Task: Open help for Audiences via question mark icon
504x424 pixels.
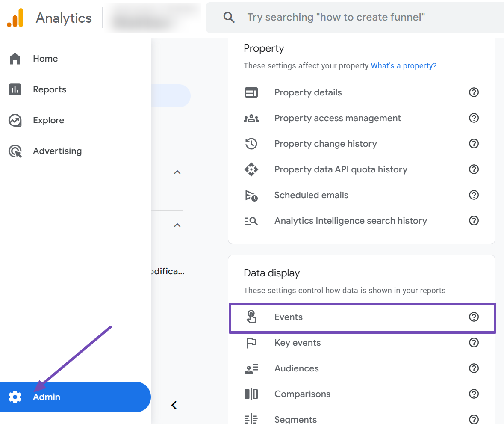Action: (x=474, y=368)
